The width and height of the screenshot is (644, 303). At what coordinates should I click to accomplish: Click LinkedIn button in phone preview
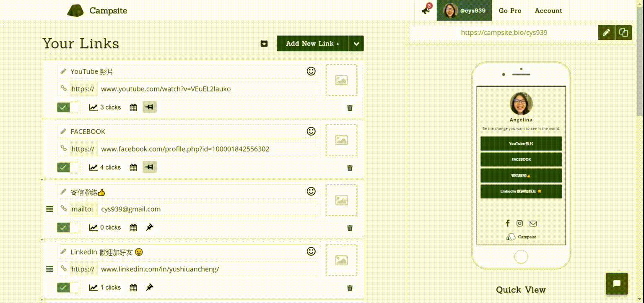click(521, 191)
